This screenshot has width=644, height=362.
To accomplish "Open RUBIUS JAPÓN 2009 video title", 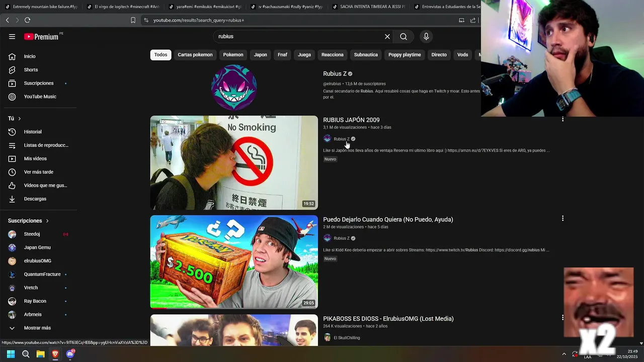I will tap(351, 120).
